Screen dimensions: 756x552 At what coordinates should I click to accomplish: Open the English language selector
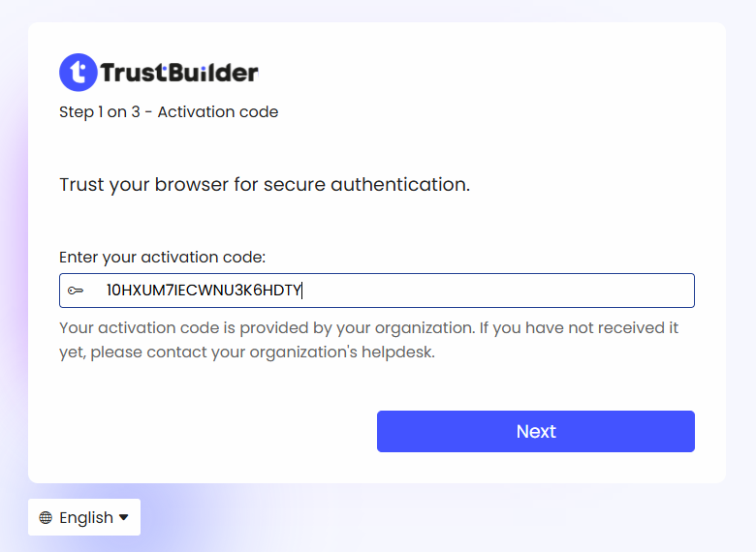click(x=84, y=517)
